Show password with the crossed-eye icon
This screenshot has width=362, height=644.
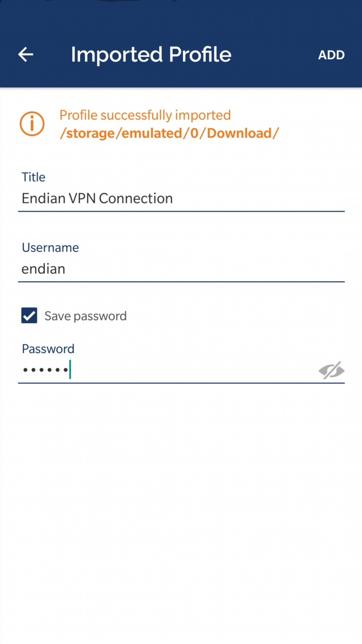click(331, 371)
